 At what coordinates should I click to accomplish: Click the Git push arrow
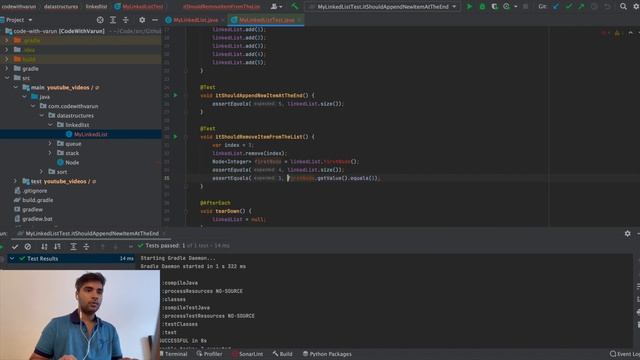click(581, 7)
